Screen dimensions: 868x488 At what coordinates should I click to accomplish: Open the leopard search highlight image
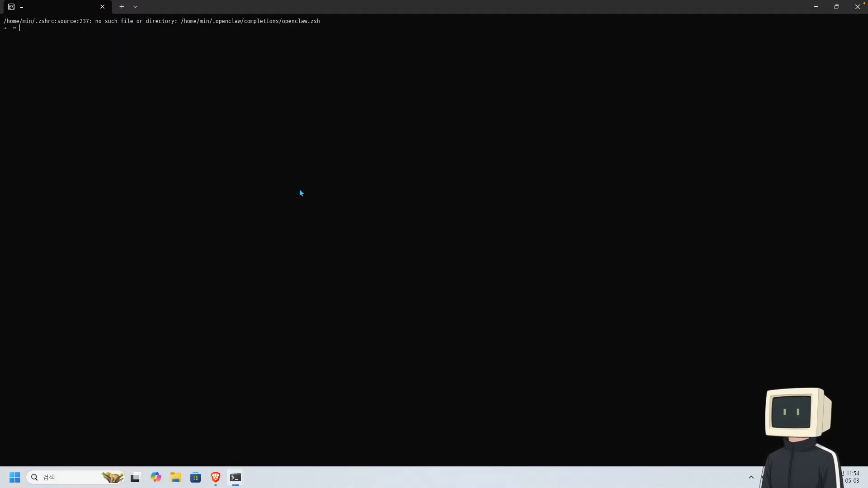(x=112, y=477)
